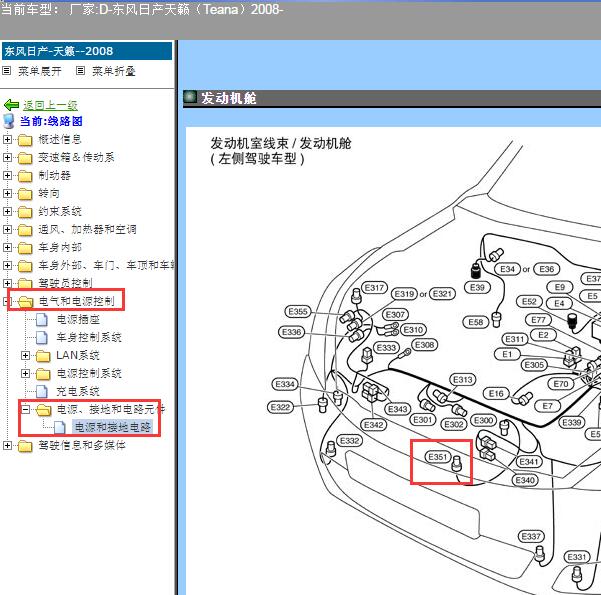This screenshot has height=595, width=601.
Task: Select the 驾驶员控制 folder label
Action: (x=65, y=283)
